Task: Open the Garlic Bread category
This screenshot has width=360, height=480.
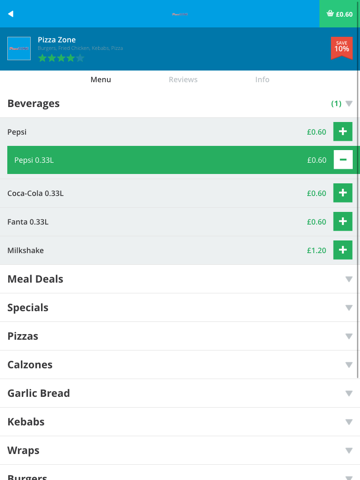Action: [180, 393]
